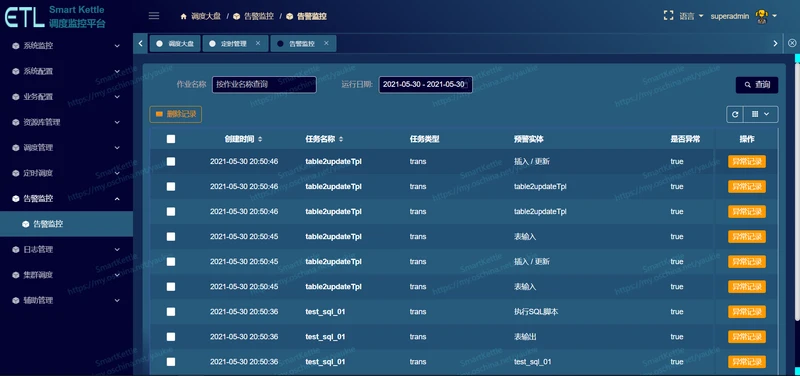Click the 执行SQL脚本 cell
The height and width of the screenshot is (376, 800).
pos(536,312)
